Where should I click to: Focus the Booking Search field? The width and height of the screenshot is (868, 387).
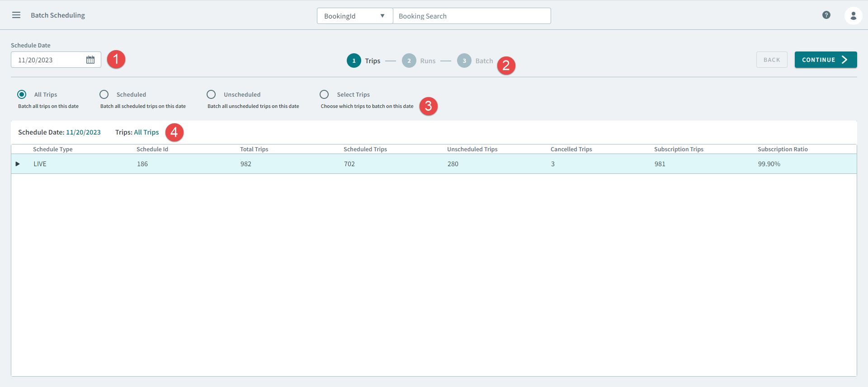tap(472, 16)
